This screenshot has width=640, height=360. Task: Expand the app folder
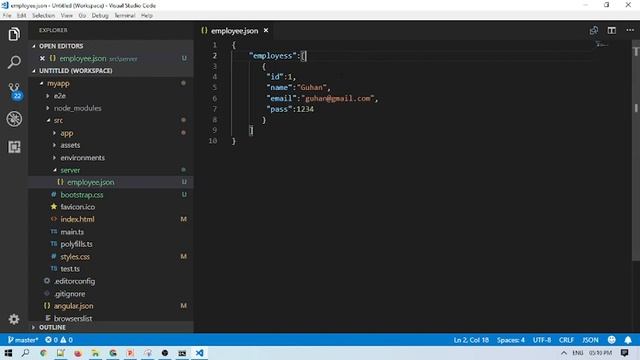(67, 133)
